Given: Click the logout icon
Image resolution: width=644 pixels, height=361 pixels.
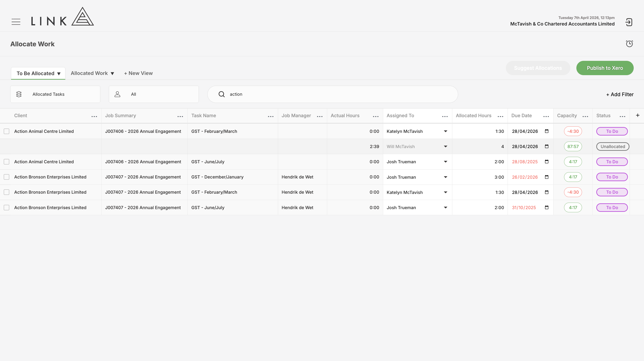Looking at the screenshot, I should point(629,22).
